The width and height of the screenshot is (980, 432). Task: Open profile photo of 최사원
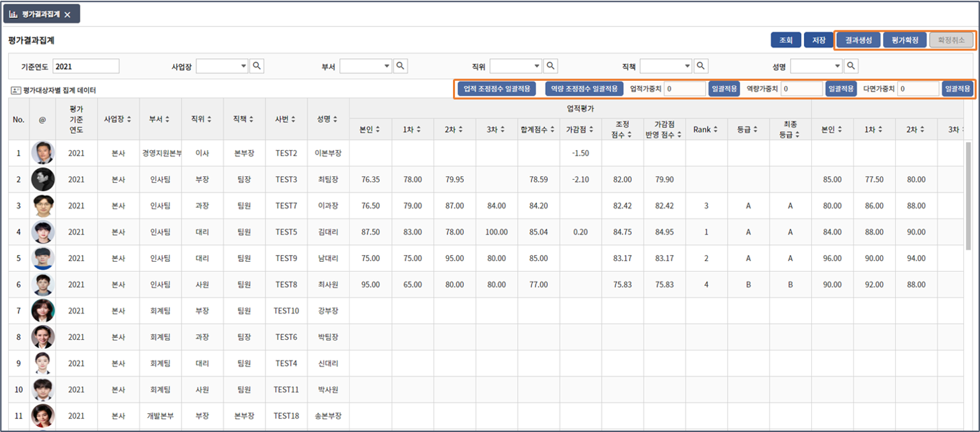pos(43,284)
